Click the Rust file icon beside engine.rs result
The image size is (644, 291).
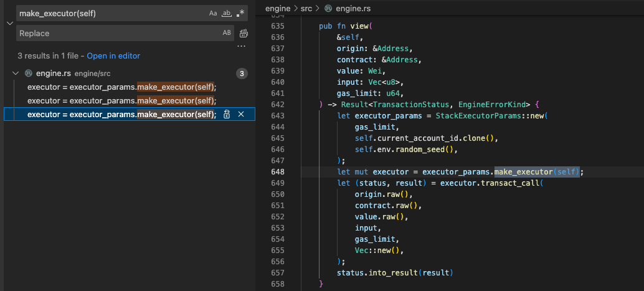28,74
